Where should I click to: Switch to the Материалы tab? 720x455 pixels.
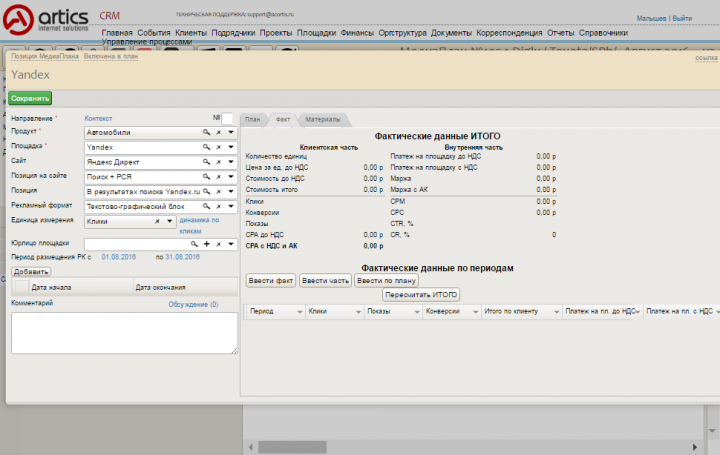[323, 119]
